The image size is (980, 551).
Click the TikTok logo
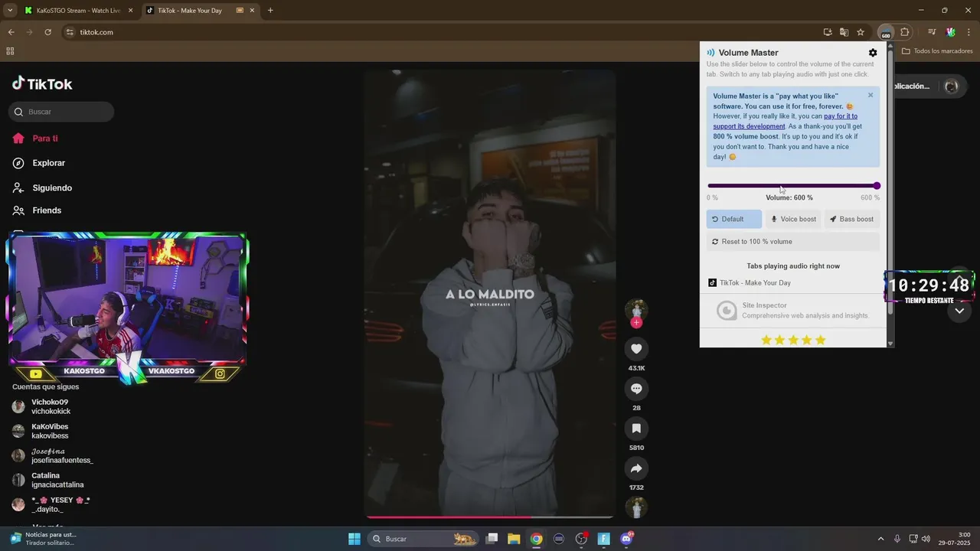(x=42, y=83)
